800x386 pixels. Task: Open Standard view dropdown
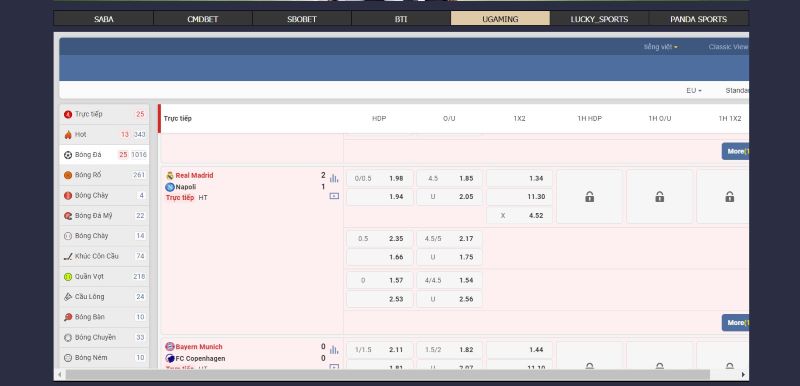tap(737, 90)
